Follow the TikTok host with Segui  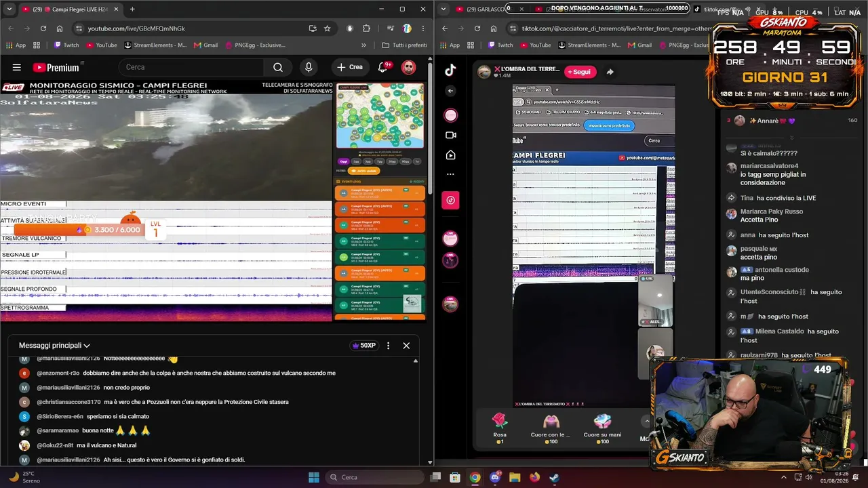pyautogui.click(x=580, y=72)
